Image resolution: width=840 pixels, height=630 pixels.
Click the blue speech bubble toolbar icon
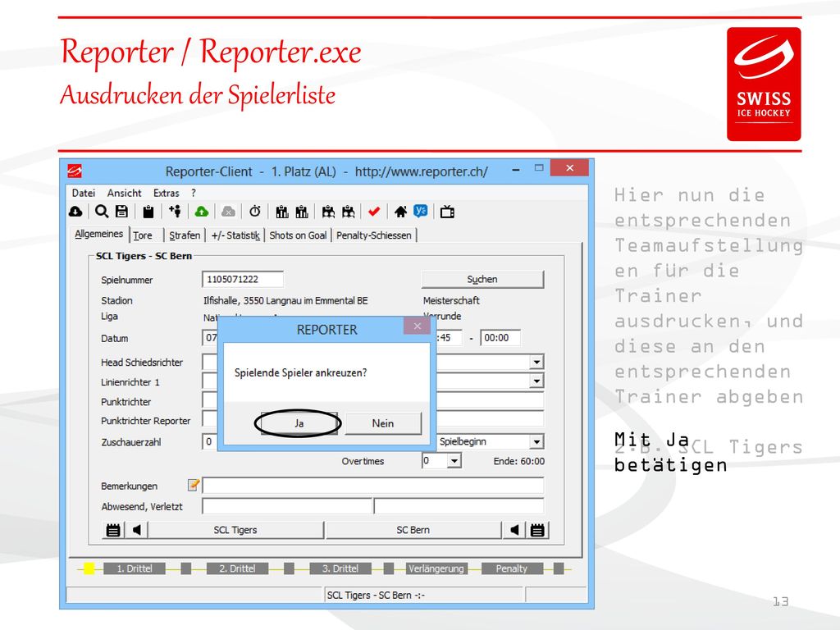click(x=421, y=212)
